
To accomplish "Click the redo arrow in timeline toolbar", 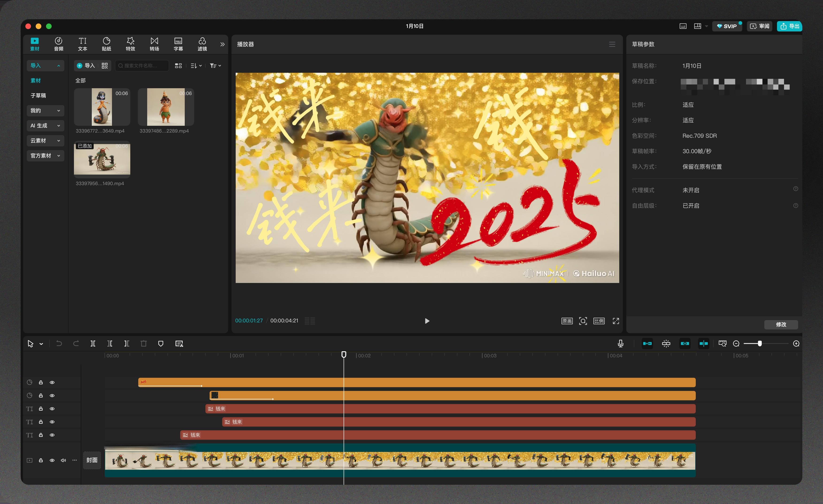I will 76,344.
